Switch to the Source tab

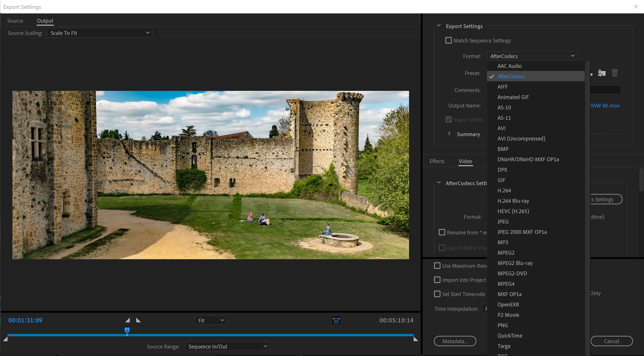[x=15, y=21]
